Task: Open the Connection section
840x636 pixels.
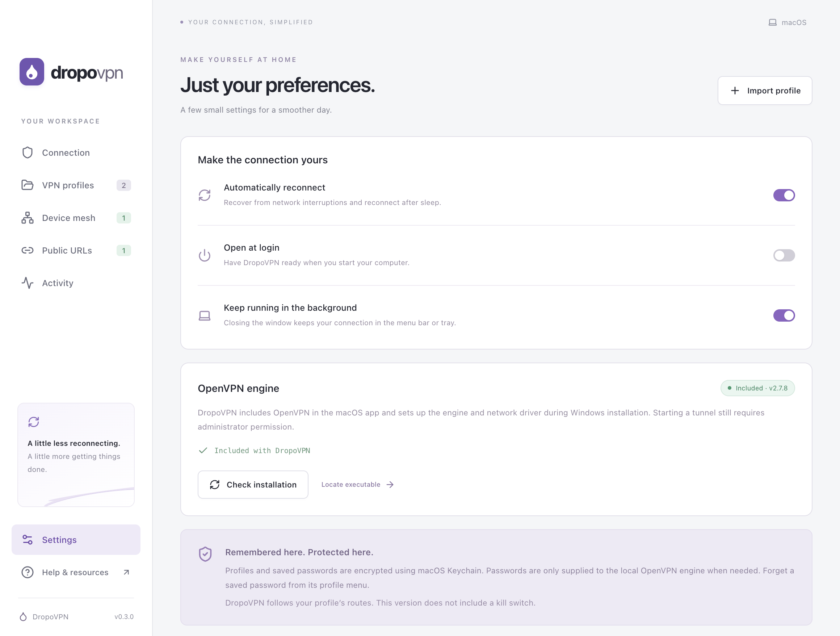Action: point(76,153)
